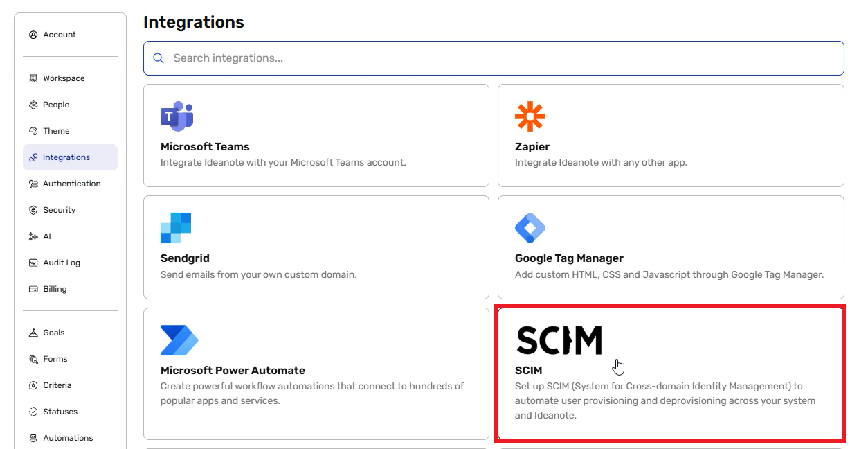The image size is (868, 449).
Task: Click the Authentication key icon
Action: (33, 184)
